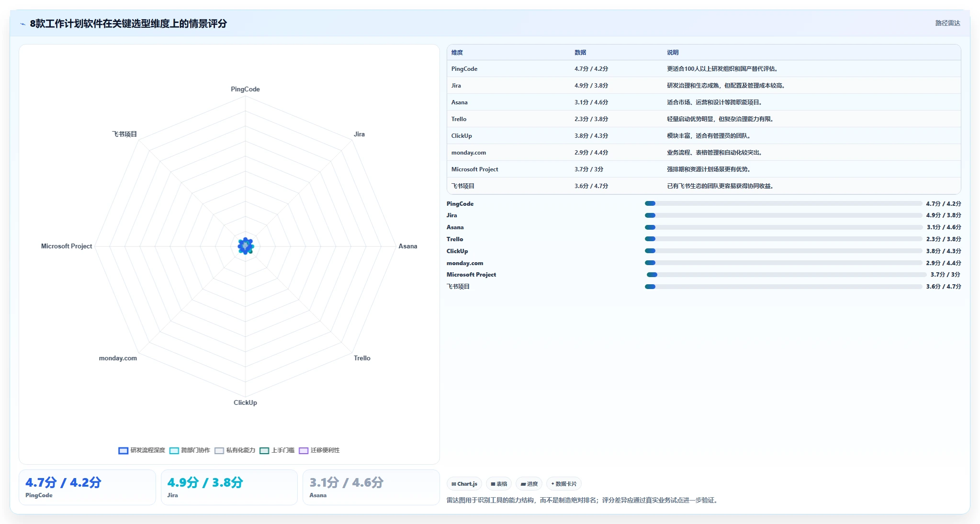Click the 飞书项目 progress bar
This screenshot has width=980, height=524.
pyautogui.click(x=783, y=287)
